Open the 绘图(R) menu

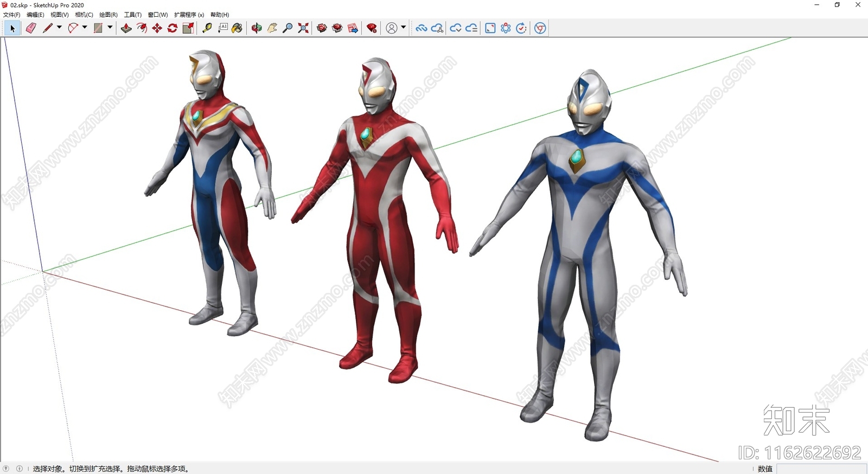click(108, 15)
